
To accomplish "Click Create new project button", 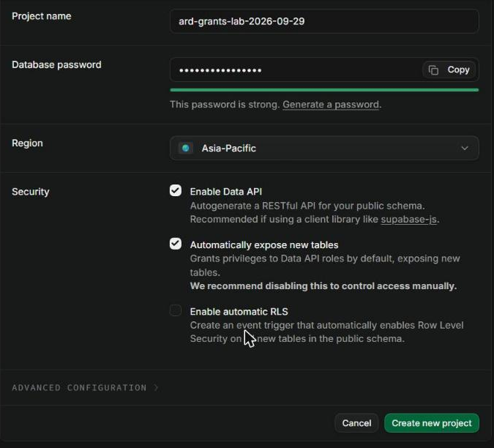I will tap(432, 423).
